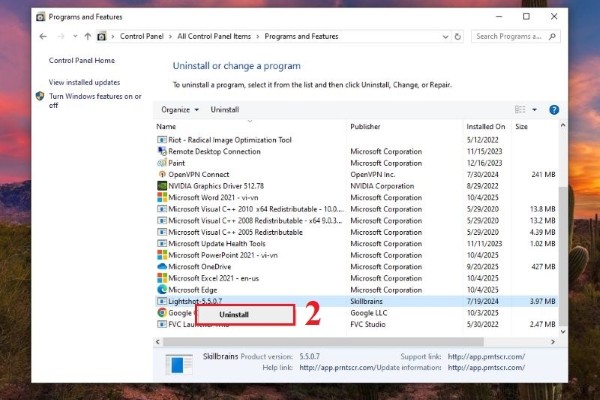Select Microsoft PowerPoint 2021 - vi-vn
This screenshot has width=600, height=400.
point(223,255)
